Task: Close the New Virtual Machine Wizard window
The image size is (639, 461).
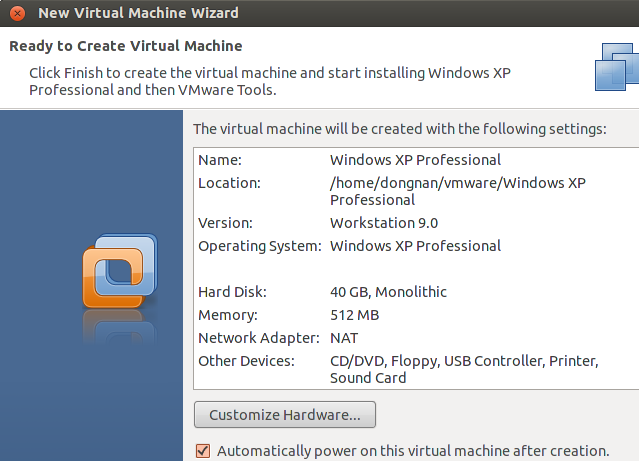Action: coord(17,13)
